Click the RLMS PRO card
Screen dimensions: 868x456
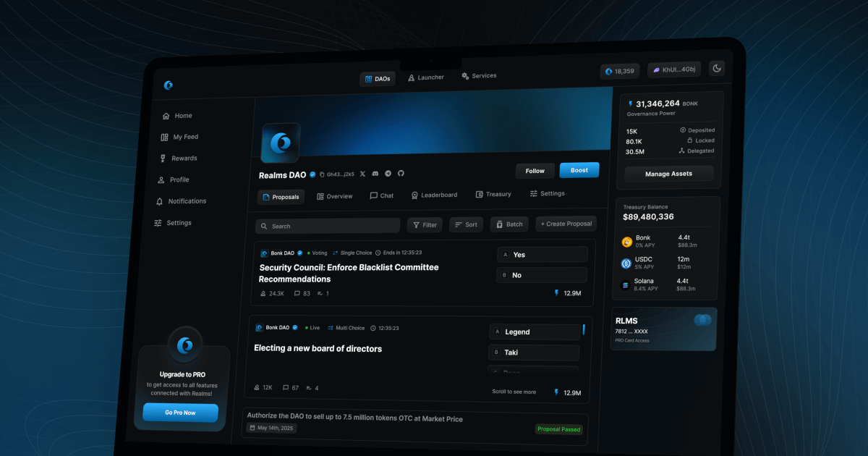click(664, 329)
